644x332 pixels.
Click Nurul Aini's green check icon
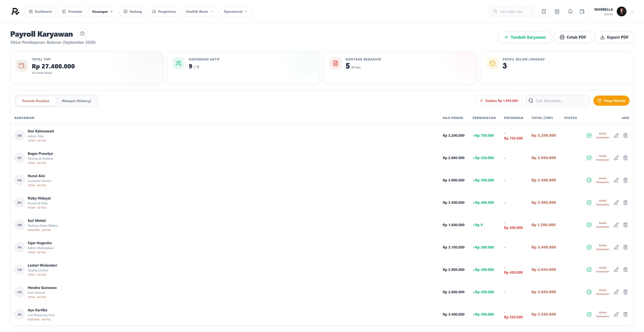tap(589, 180)
